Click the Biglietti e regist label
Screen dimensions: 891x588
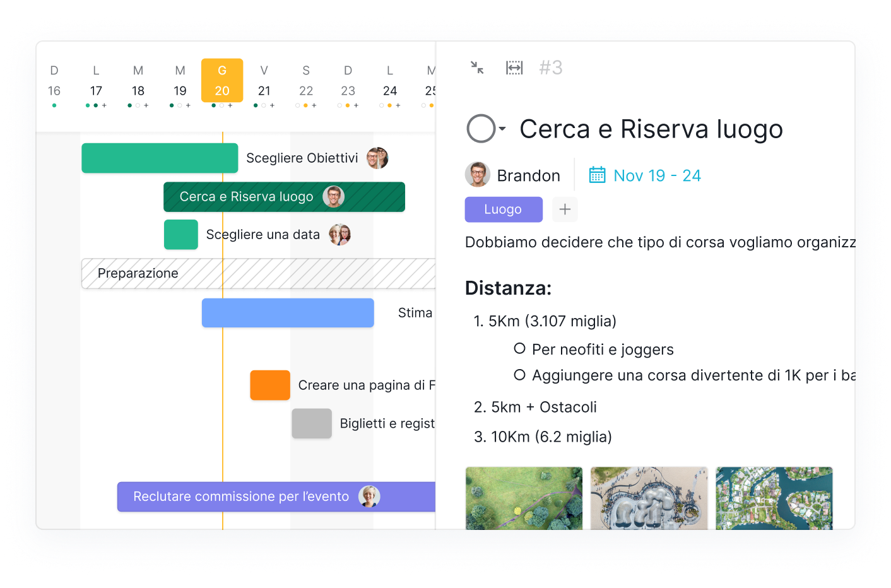(387, 423)
